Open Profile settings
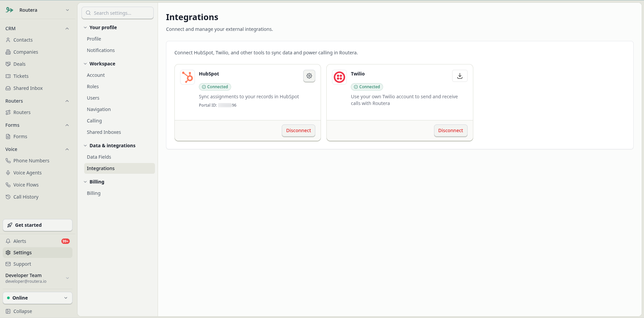The width and height of the screenshot is (644, 318). 119,39
